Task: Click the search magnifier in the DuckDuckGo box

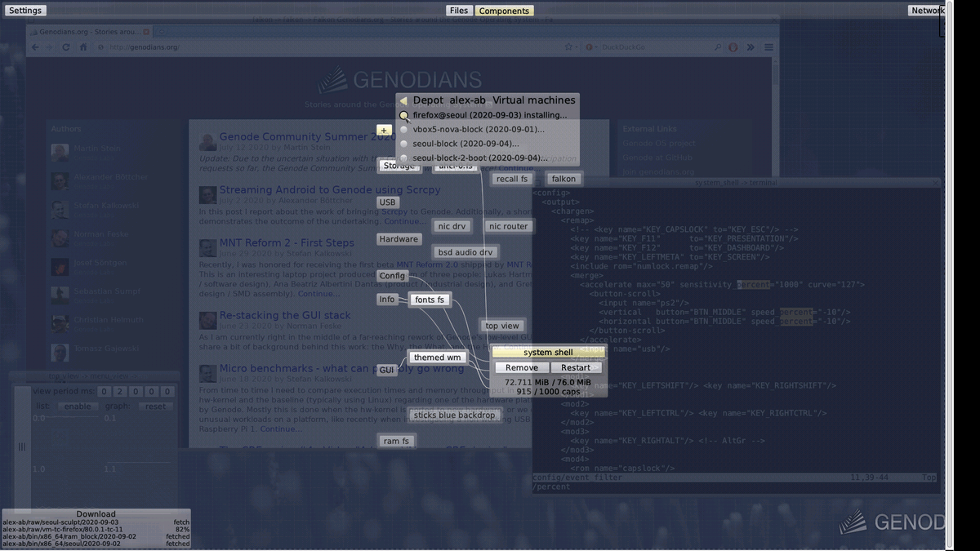Action: click(718, 47)
